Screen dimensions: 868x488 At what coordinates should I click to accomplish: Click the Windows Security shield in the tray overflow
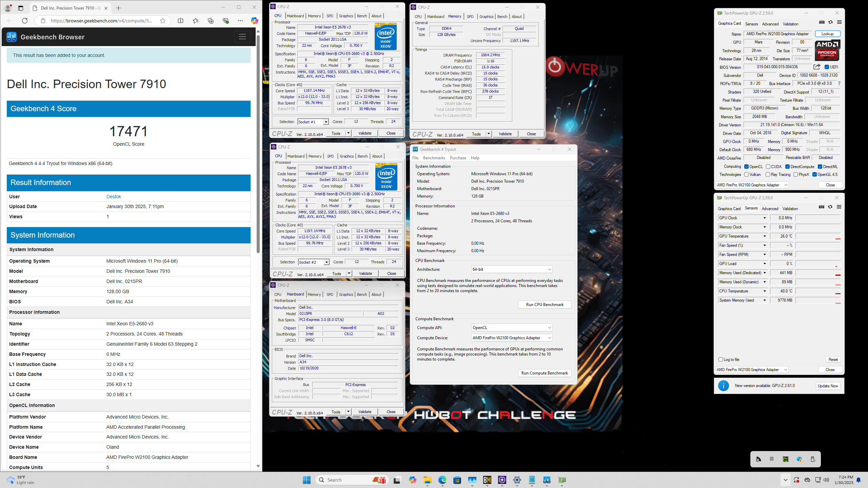coord(799,459)
